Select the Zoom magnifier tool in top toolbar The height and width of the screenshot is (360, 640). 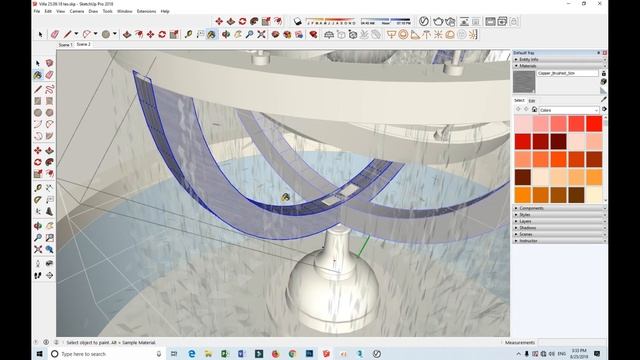pos(249,35)
